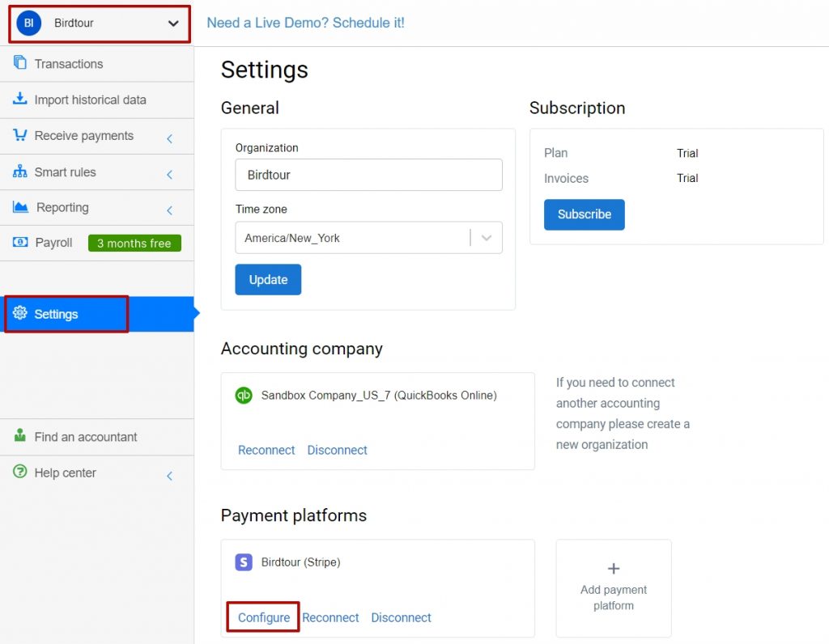Open the Time zone dropdown arrow

487,238
